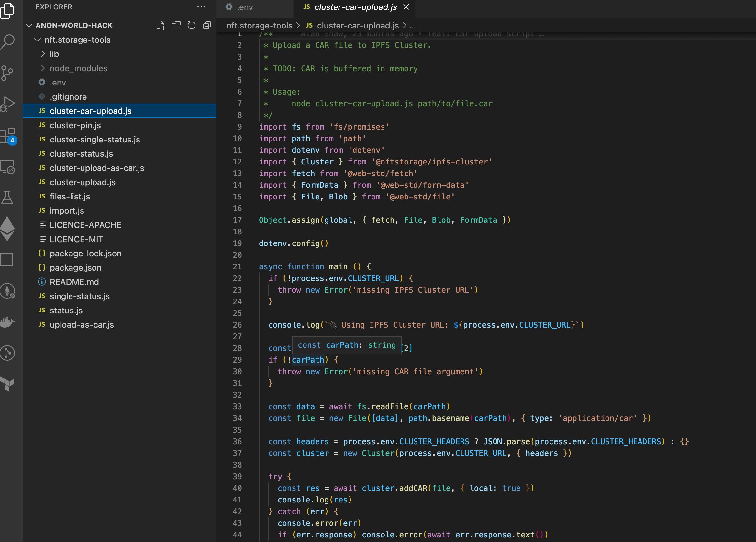Click 'async function main' code line
Viewport: 756px width, 542px height.
[315, 267]
